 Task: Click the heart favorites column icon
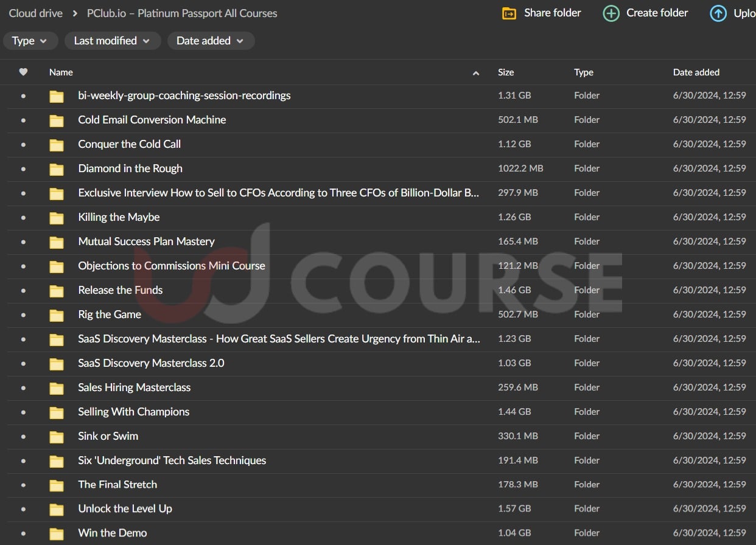tap(23, 72)
